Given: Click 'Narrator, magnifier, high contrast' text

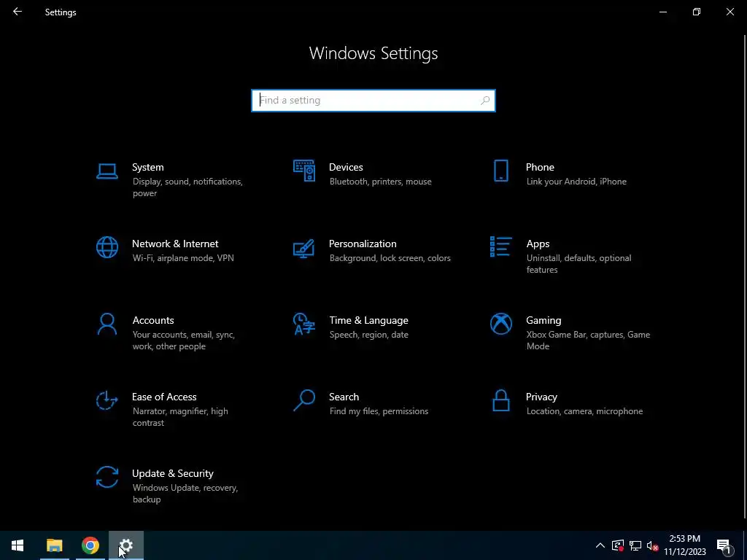Looking at the screenshot, I should click(x=180, y=416).
